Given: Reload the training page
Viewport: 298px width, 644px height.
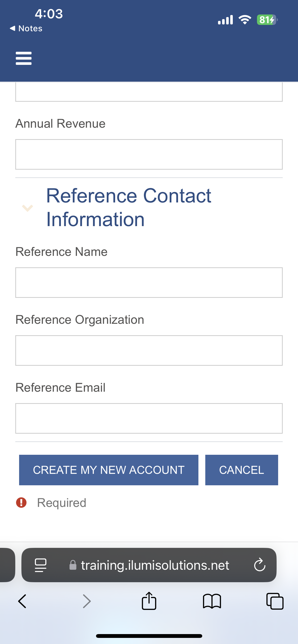Looking at the screenshot, I should click(260, 565).
